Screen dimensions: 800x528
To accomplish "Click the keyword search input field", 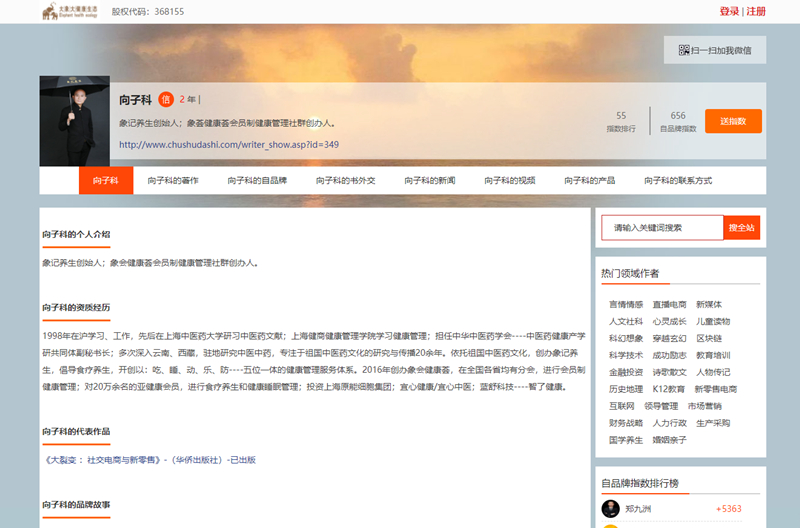I will [662, 228].
